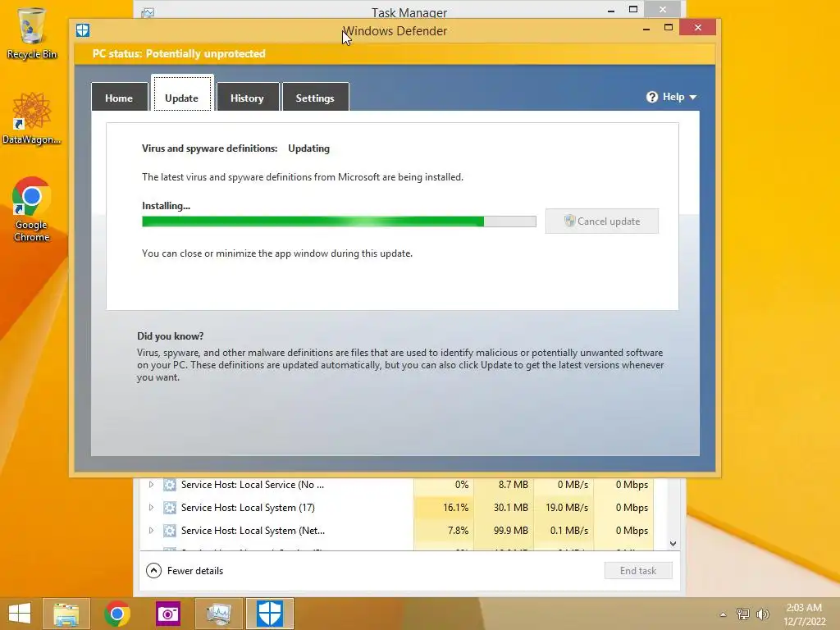Click the 19.0 MB/s disk cell
The width and height of the screenshot is (840, 630).
point(564,508)
